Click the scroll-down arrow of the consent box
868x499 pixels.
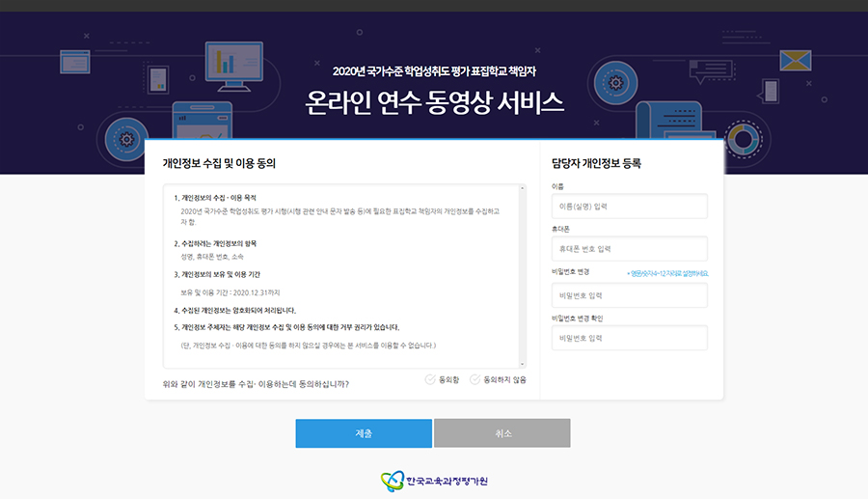(x=522, y=363)
